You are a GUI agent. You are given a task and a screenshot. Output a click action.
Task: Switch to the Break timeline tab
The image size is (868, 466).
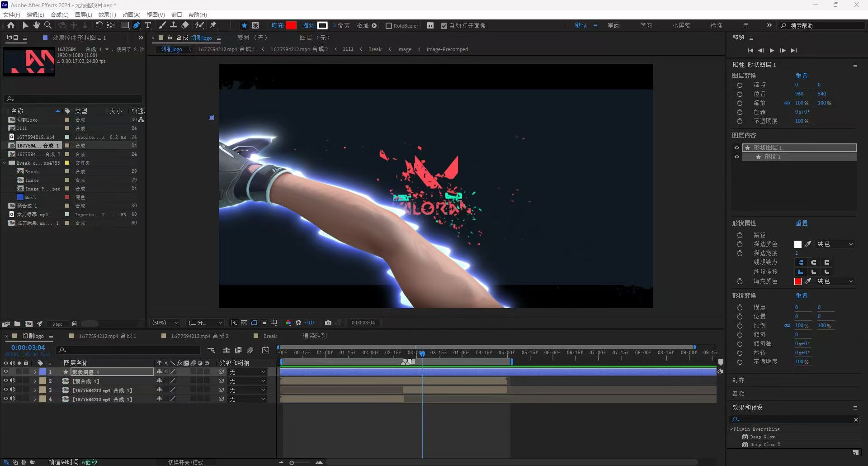(x=270, y=336)
